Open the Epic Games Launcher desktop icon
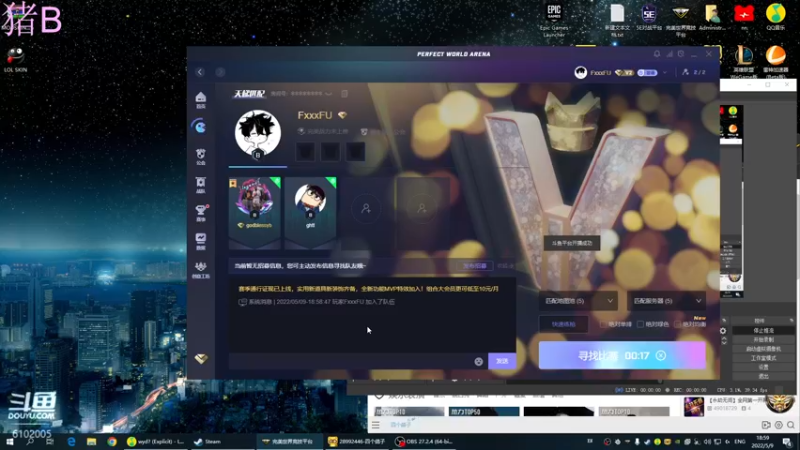 (554, 20)
